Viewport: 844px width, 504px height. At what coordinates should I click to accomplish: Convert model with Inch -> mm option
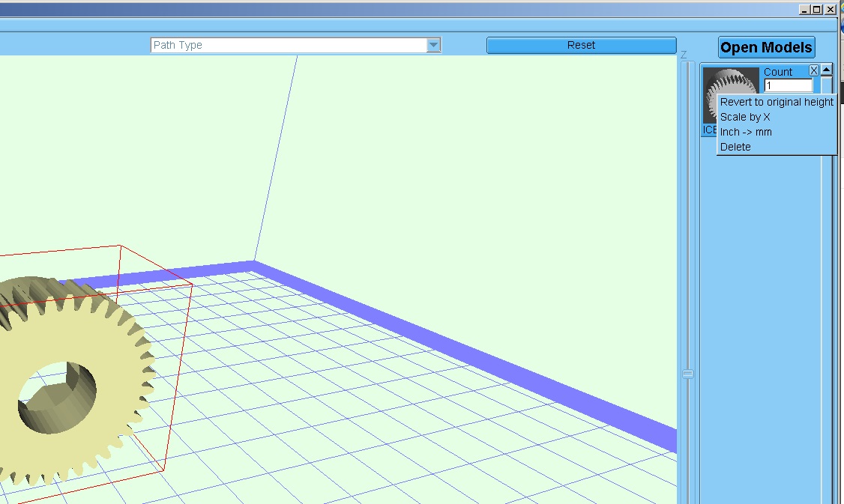tap(746, 132)
